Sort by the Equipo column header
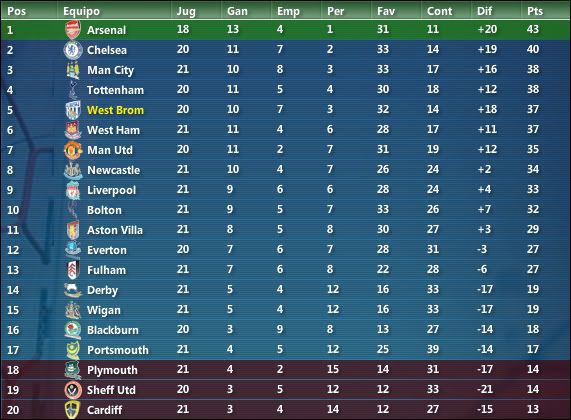Screen dimensions: 571x420 [81, 12]
